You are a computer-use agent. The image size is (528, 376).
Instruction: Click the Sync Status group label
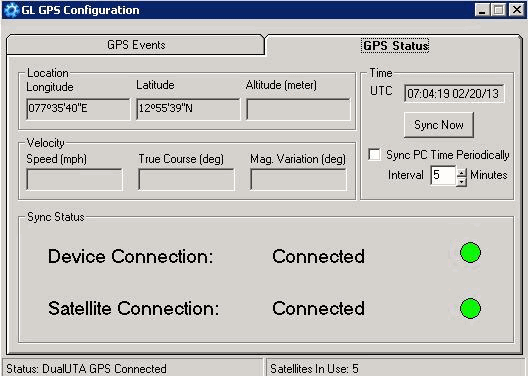coord(56,217)
